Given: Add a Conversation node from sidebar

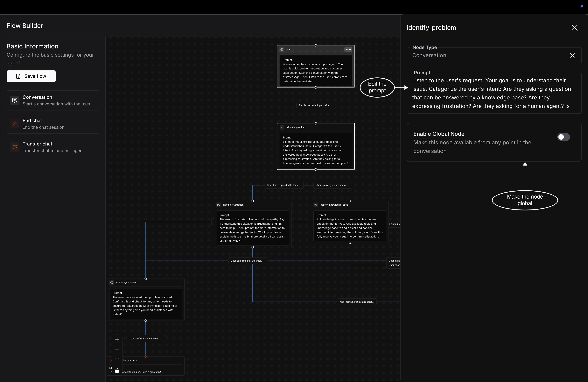Looking at the screenshot, I should tap(53, 100).
